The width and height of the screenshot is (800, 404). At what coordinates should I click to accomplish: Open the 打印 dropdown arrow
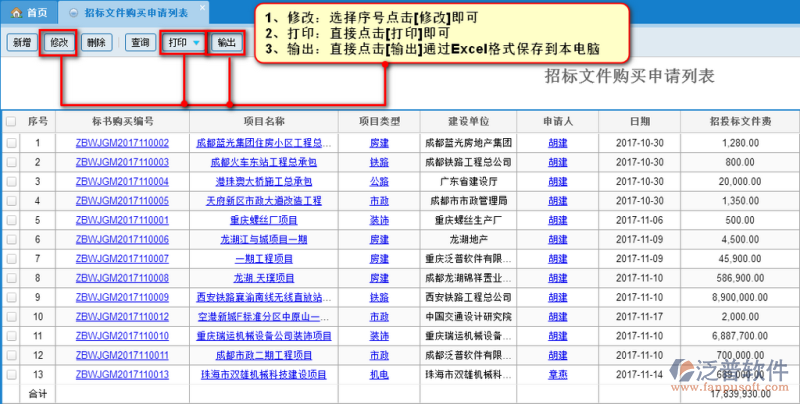(x=196, y=43)
